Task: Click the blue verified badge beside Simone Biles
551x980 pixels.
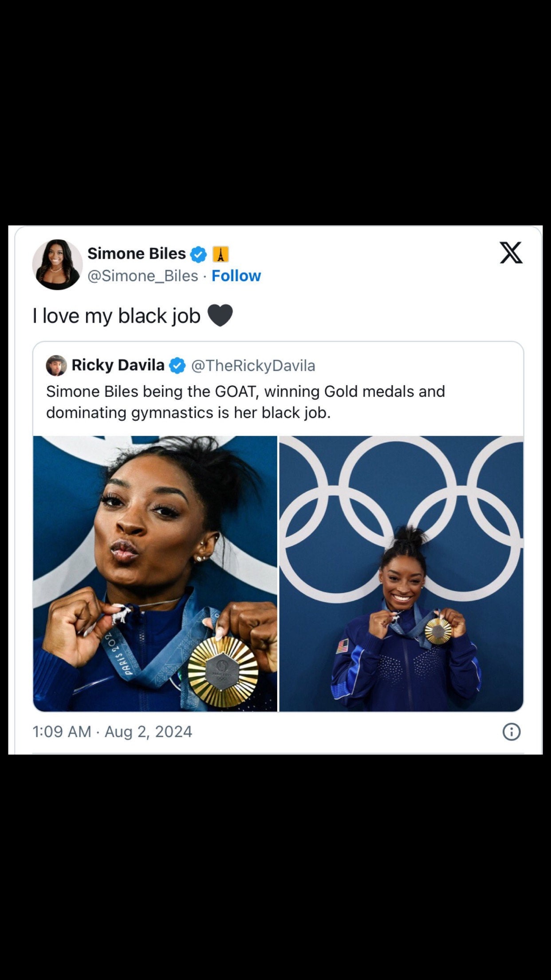Action: click(198, 254)
